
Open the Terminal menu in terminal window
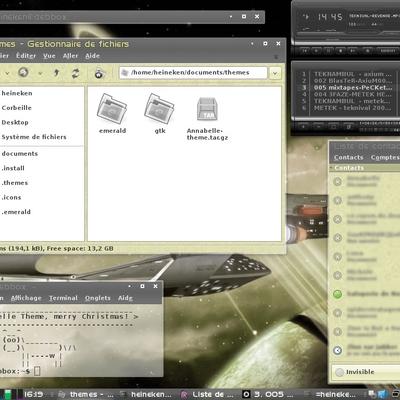[63, 298]
